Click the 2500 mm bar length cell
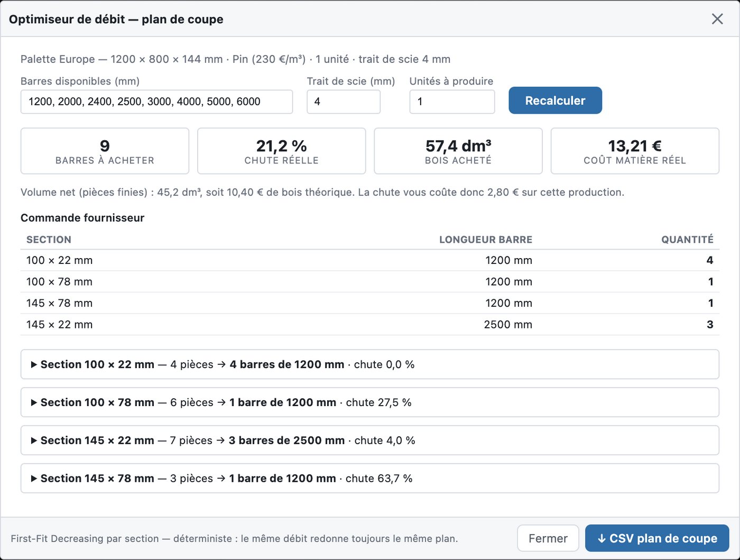The height and width of the screenshot is (560, 740). 508,325
